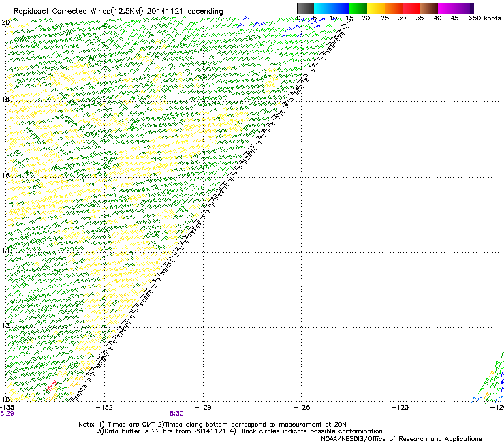This screenshot has height=443, width=504.
Task: Click the '20' latitude axis label
Action: pyautogui.click(x=5, y=22)
